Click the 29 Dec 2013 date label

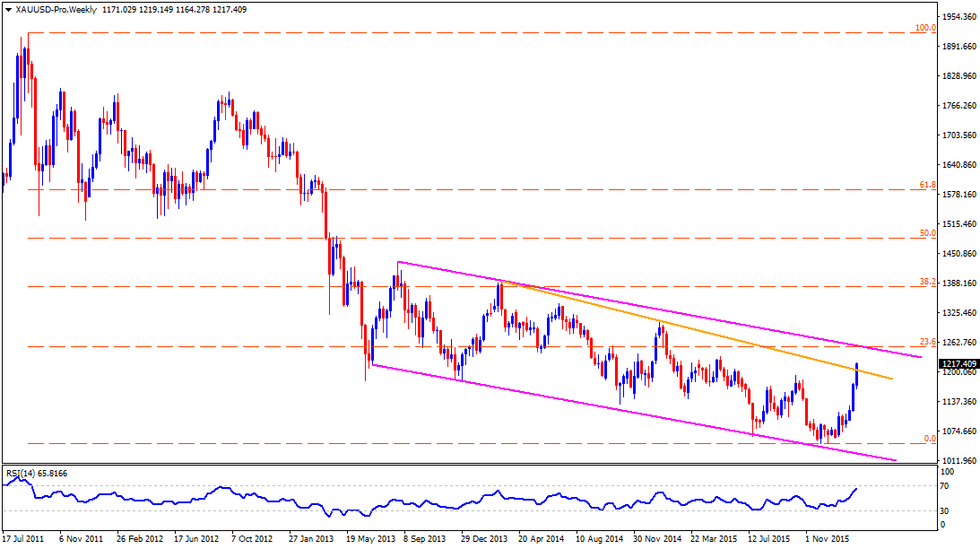(x=484, y=538)
